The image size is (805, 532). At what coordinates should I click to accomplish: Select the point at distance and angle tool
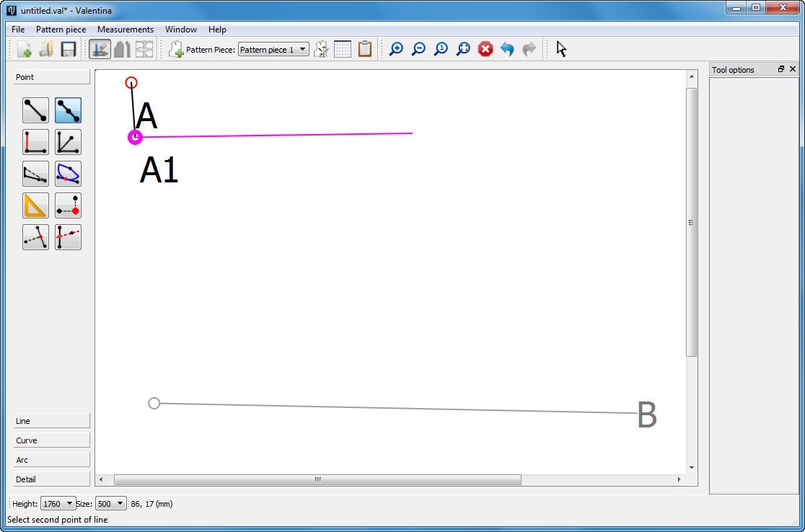(35, 110)
